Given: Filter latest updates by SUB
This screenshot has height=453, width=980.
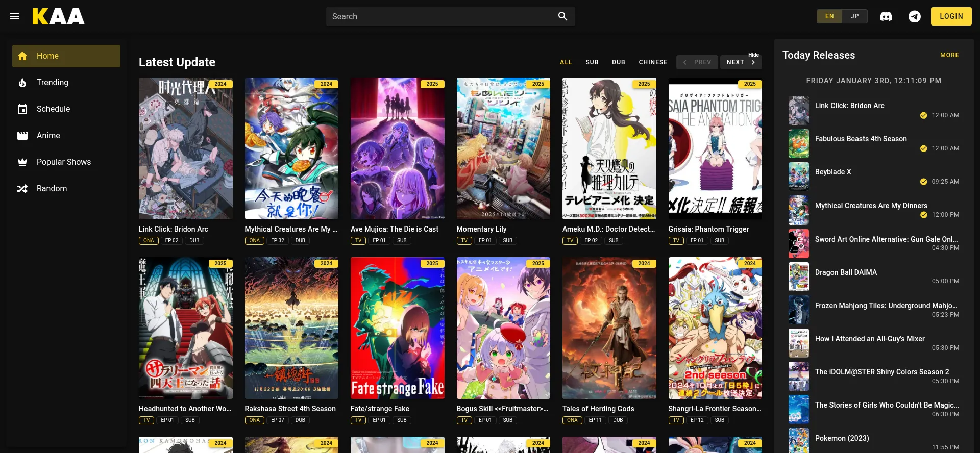Looking at the screenshot, I should pos(592,62).
